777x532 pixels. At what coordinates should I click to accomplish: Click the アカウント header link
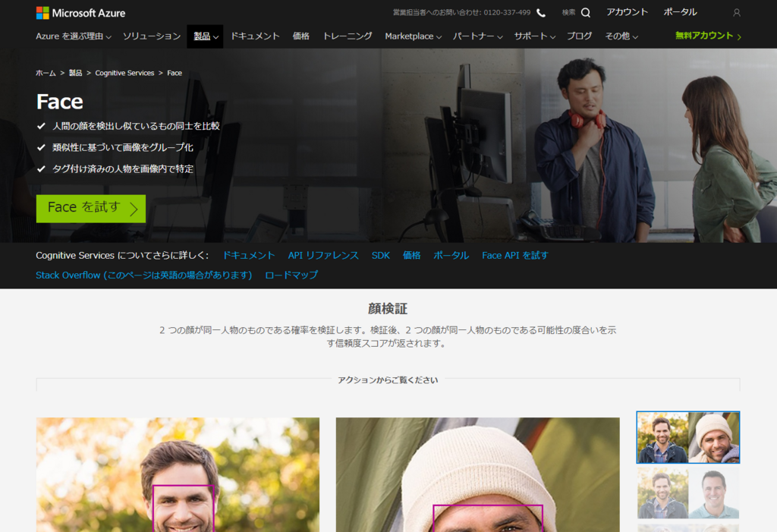(627, 12)
